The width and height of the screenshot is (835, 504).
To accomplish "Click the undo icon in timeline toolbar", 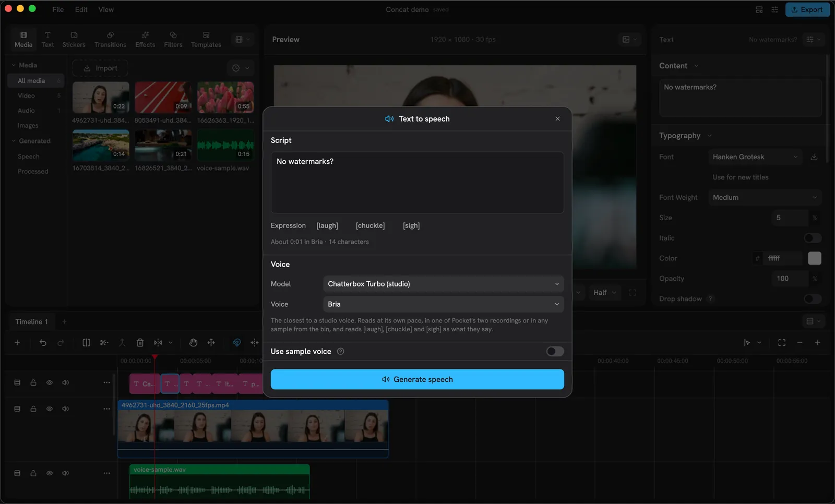I will click(x=43, y=343).
